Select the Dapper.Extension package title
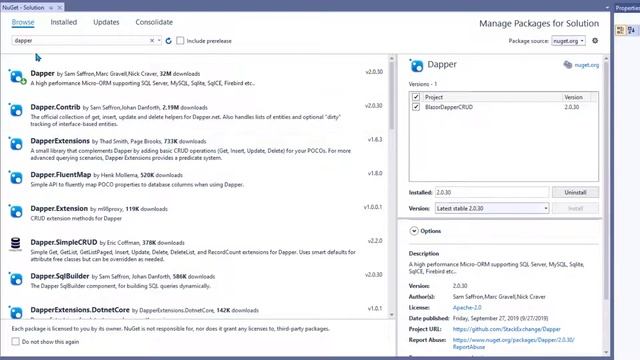 point(59,209)
